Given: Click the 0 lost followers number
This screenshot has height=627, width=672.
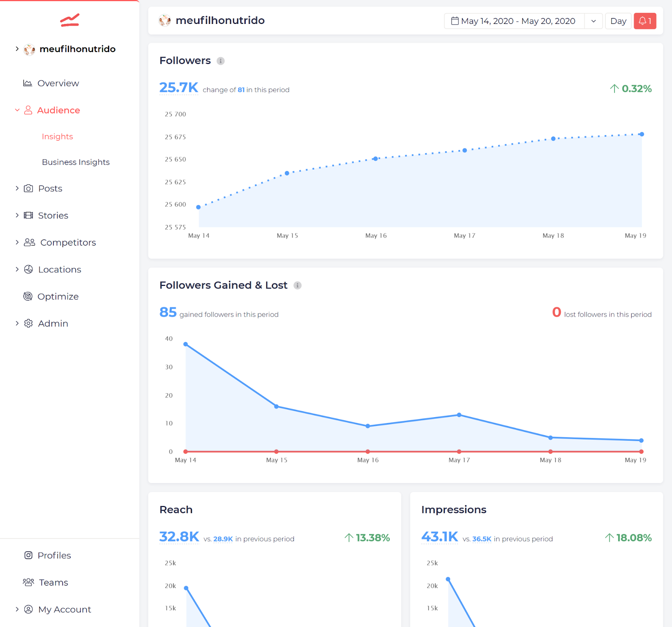Looking at the screenshot, I should coord(556,312).
